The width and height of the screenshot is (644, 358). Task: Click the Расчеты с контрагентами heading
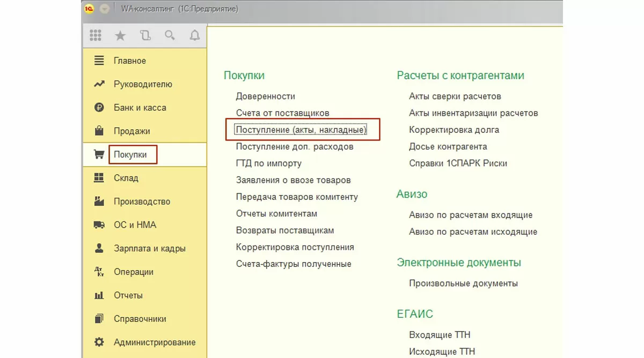click(x=460, y=76)
